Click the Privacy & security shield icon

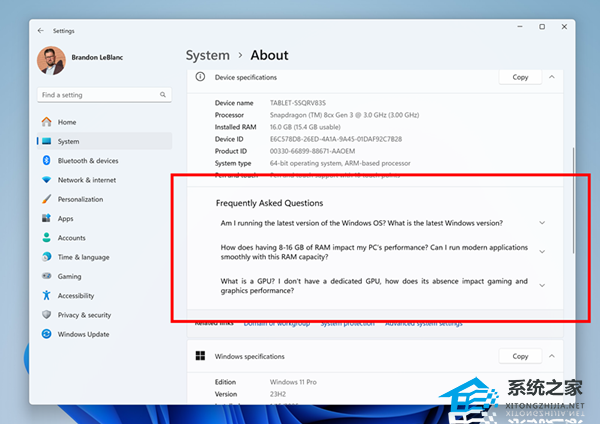[47, 315]
